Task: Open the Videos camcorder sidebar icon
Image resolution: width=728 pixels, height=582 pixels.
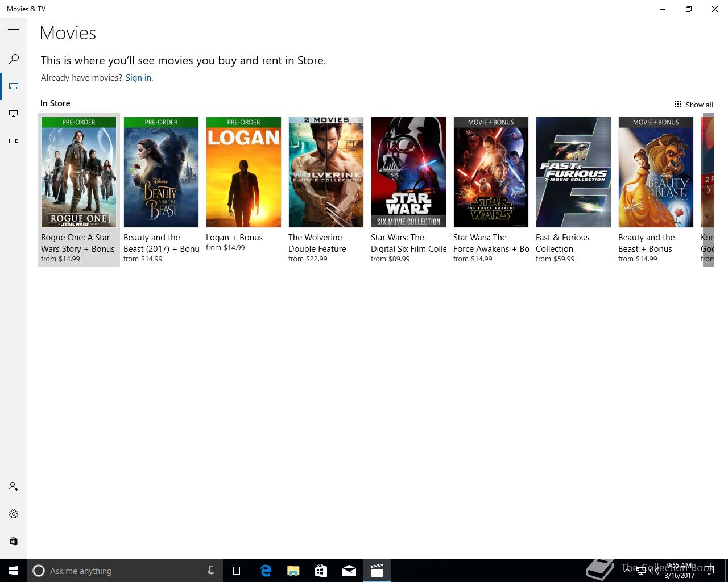Action: (x=14, y=141)
